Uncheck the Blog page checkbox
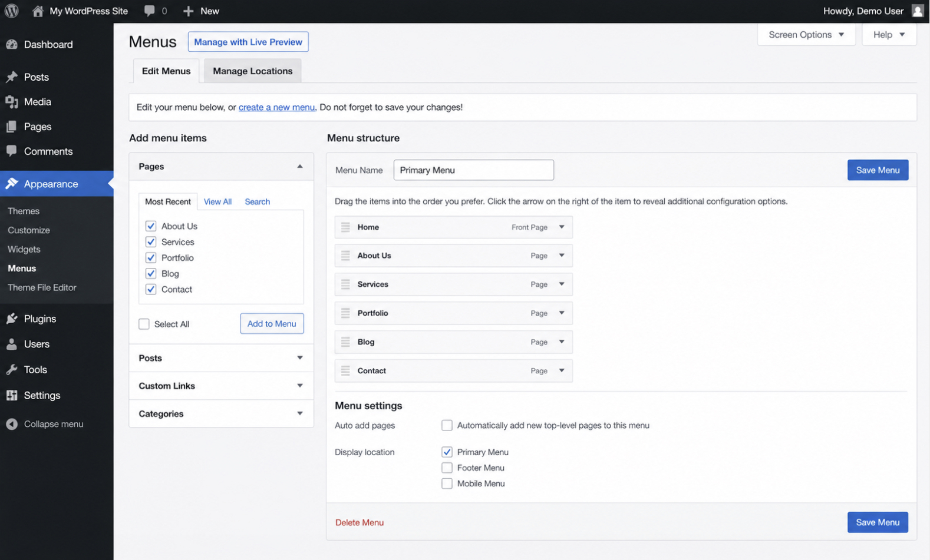The image size is (930, 560). (x=151, y=273)
